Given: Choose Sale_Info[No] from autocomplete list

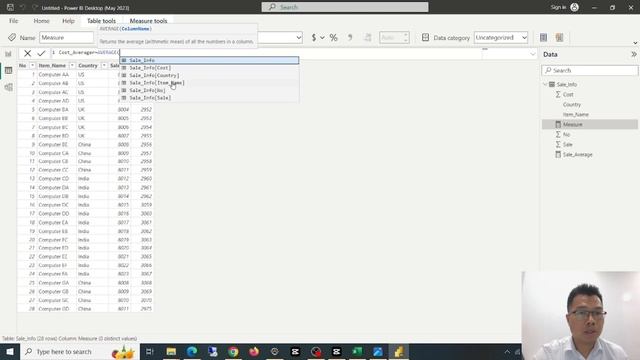Looking at the screenshot, I should pyautogui.click(x=209, y=90).
